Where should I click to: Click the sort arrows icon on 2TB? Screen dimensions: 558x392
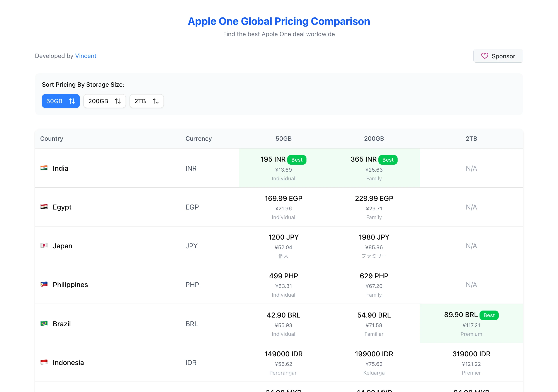click(156, 101)
